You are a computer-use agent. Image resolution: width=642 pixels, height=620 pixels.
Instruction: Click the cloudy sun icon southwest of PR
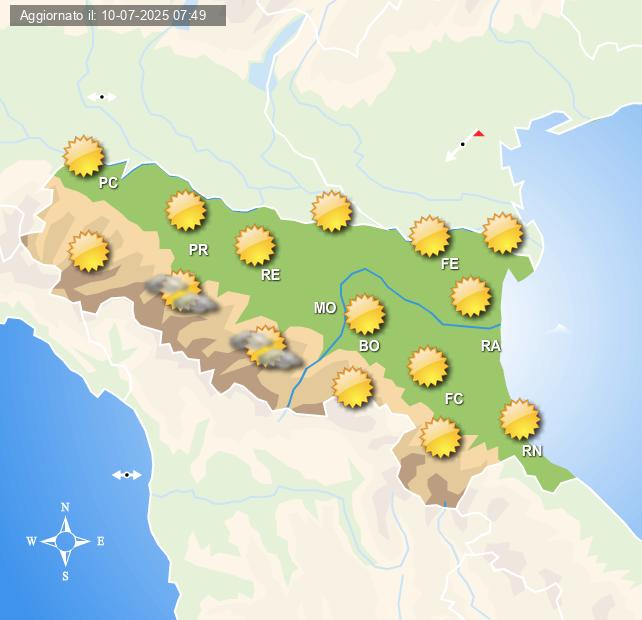[x=182, y=291]
